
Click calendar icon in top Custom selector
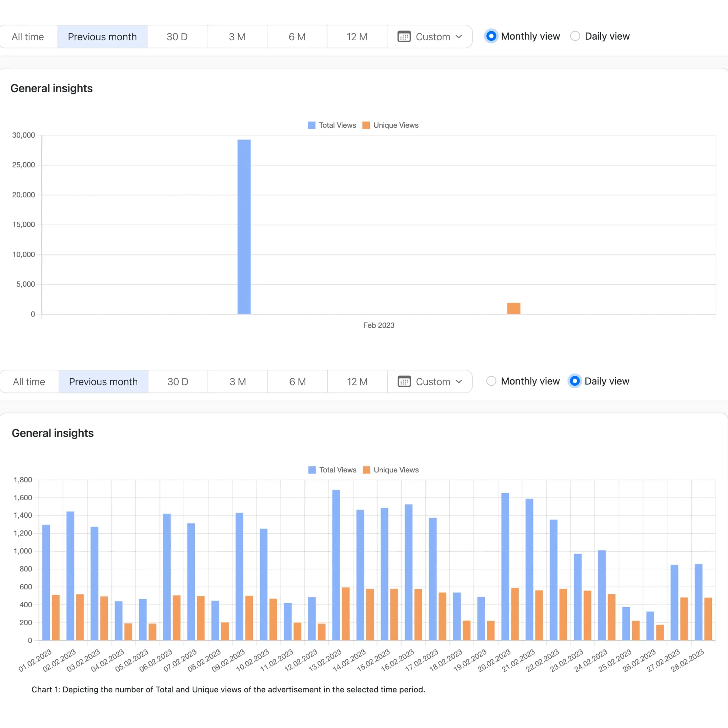404,37
